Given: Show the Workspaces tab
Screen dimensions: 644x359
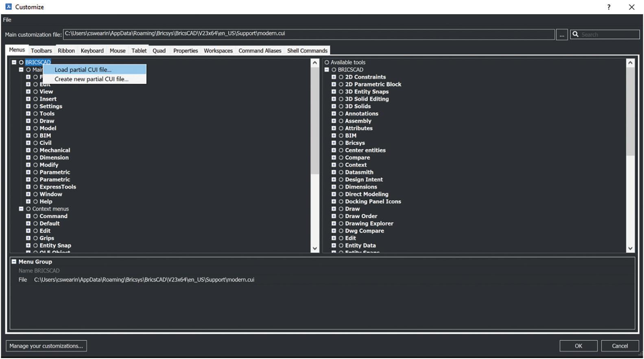Looking at the screenshot, I should (x=218, y=51).
